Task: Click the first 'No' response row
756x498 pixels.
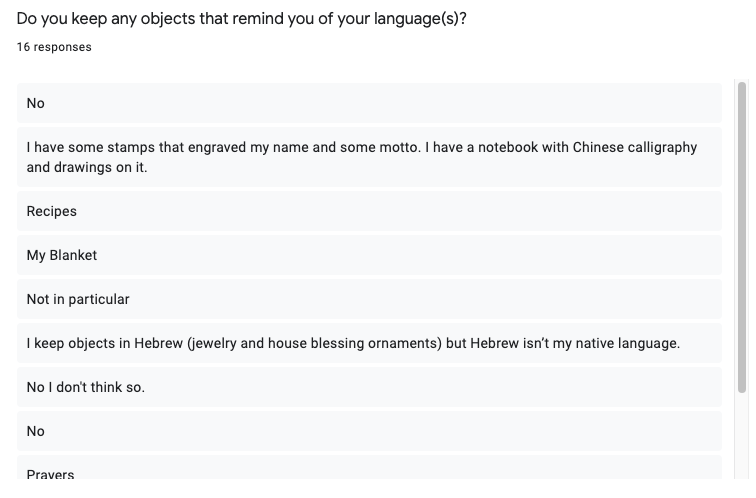Action: (x=369, y=103)
